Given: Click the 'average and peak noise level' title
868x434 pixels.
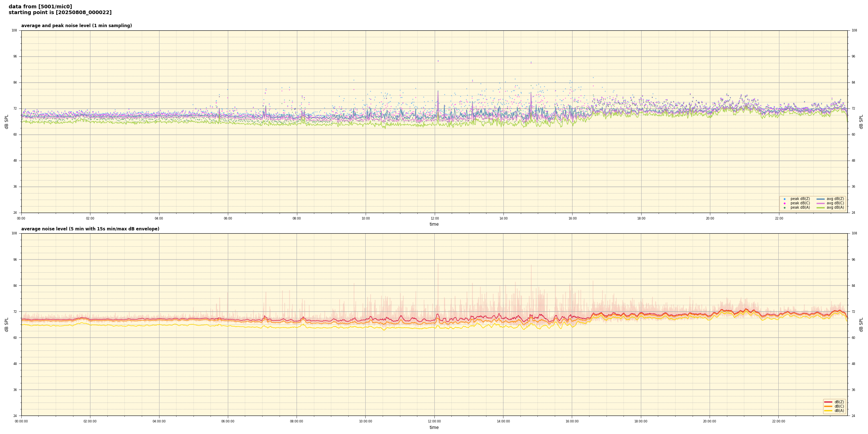Looking at the screenshot, I should [x=76, y=26].
